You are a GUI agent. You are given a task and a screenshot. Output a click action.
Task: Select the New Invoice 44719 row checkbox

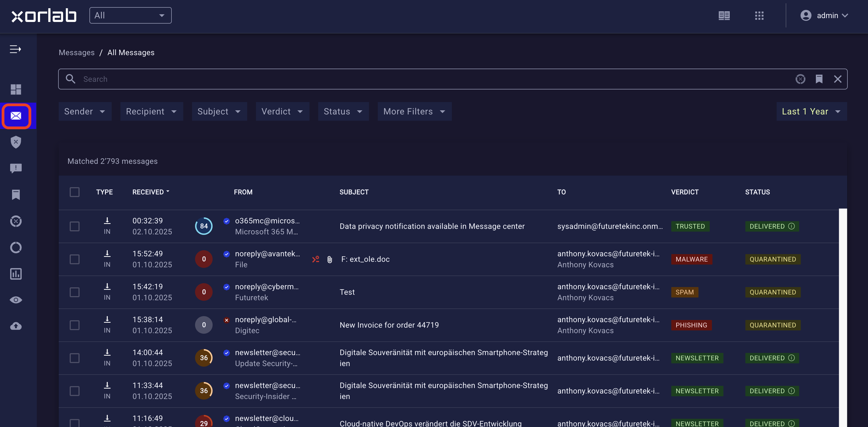click(74, 325)
